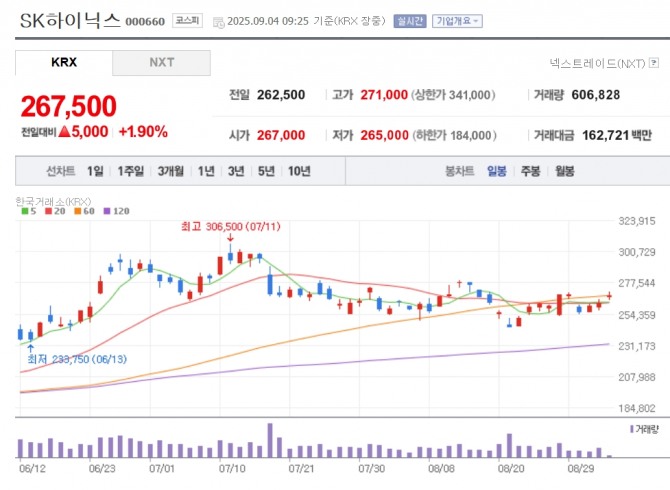Open the 기업개요 dropdown
Screen dimensions: 670x490
[458, 20]
